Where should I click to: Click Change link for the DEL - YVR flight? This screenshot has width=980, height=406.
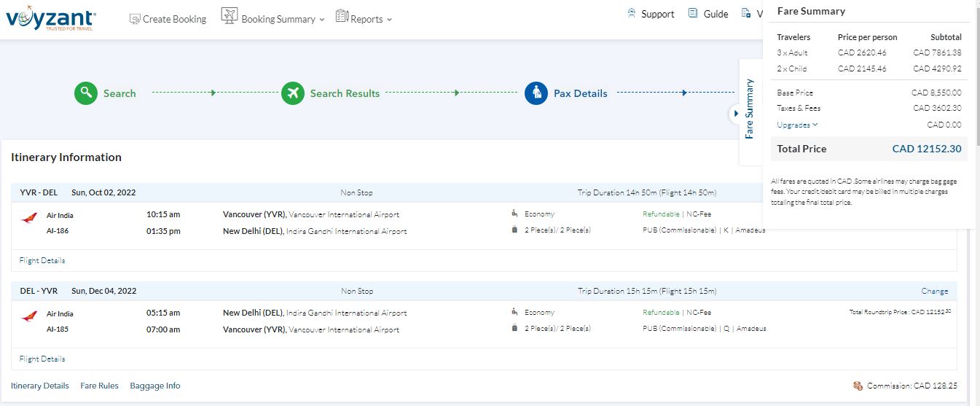pyautogui.click(x=934, y=291)
